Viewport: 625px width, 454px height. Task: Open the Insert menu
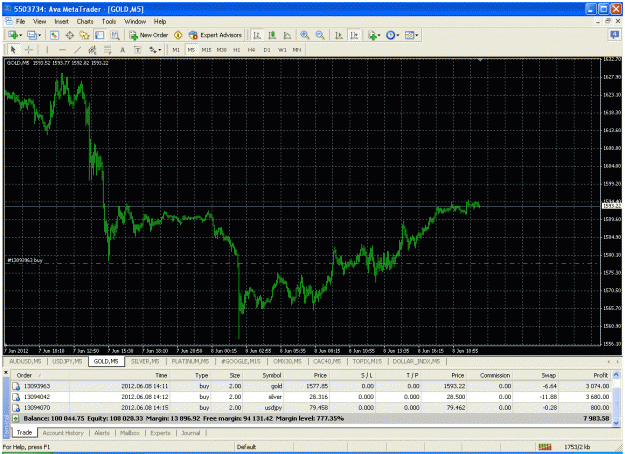click(61, 22)
